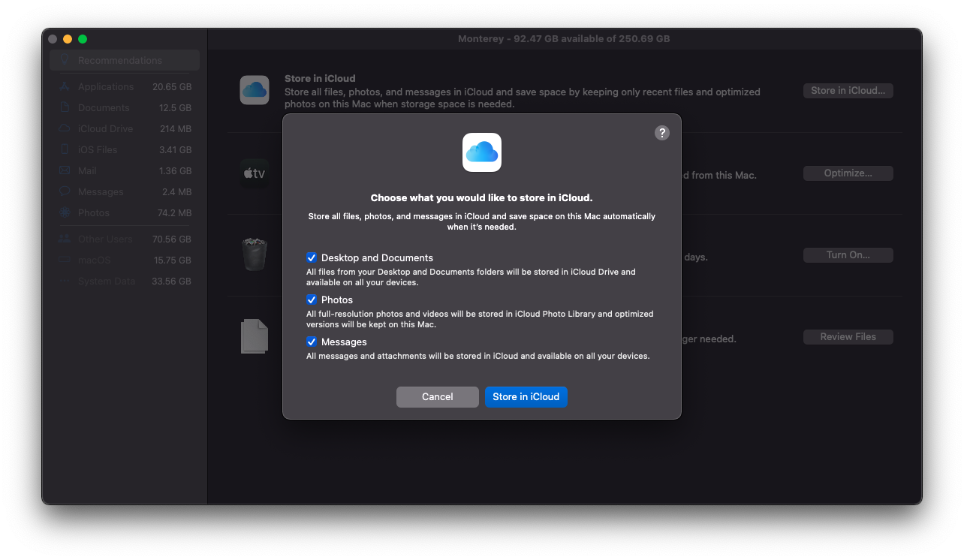
Task: Click the iCloud Drive cloud icon in the sidebar
Action: (65, 128)
